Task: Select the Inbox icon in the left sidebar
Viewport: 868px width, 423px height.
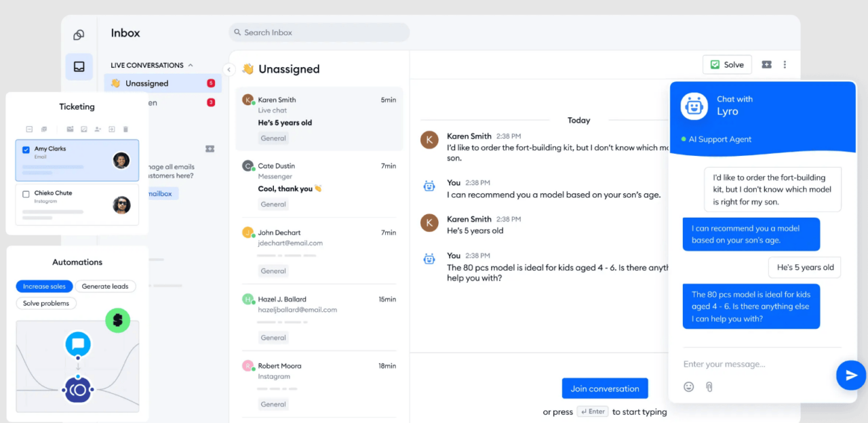Action: click(79, 66)
